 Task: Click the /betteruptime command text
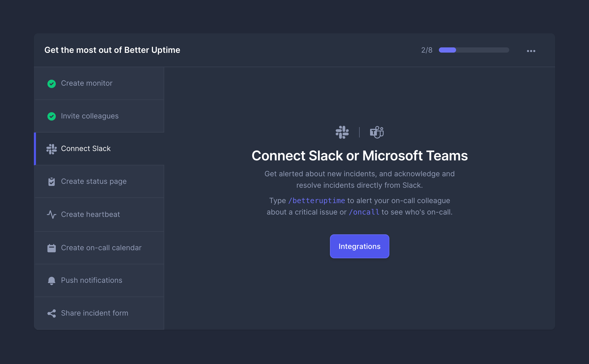point(316,201)
